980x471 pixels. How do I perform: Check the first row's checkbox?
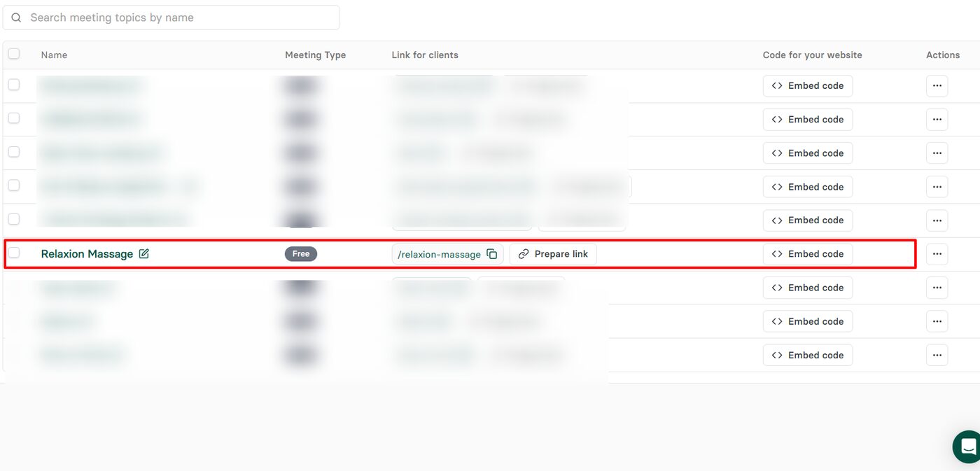coord(14,85)
